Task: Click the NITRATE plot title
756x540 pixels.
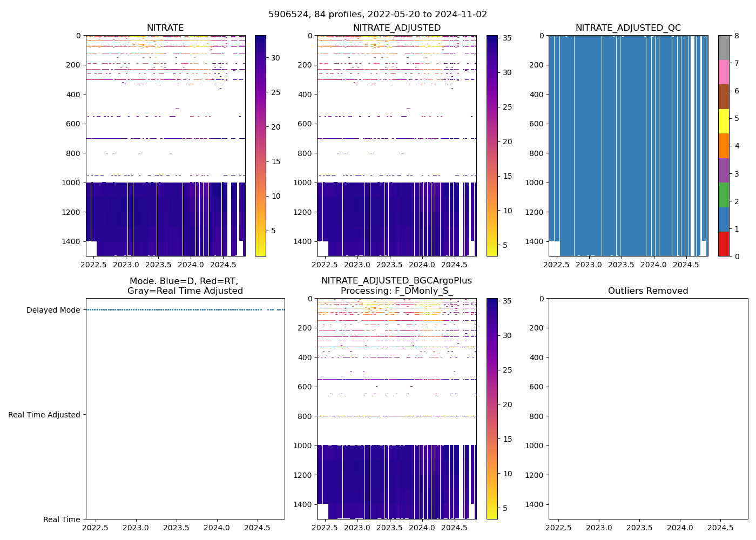Action: (165, 28)
